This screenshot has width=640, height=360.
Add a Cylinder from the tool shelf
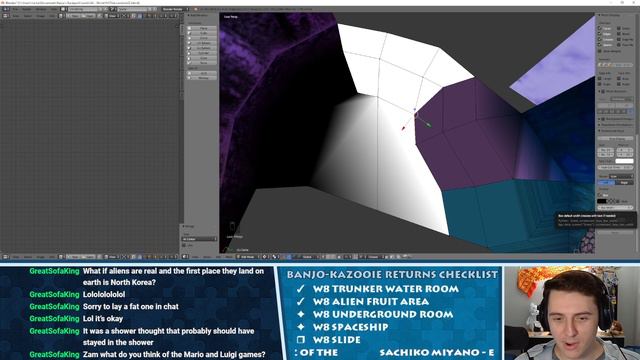click(x=203, y=53)
